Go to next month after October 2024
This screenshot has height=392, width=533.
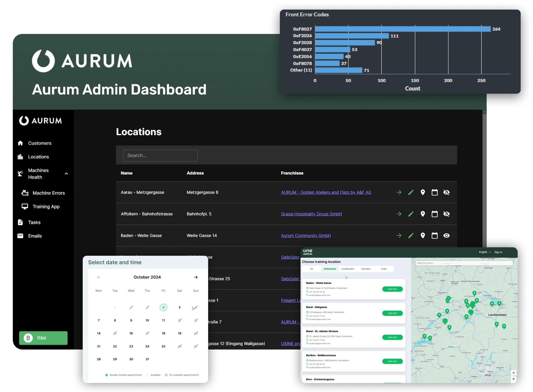(196, 277)
